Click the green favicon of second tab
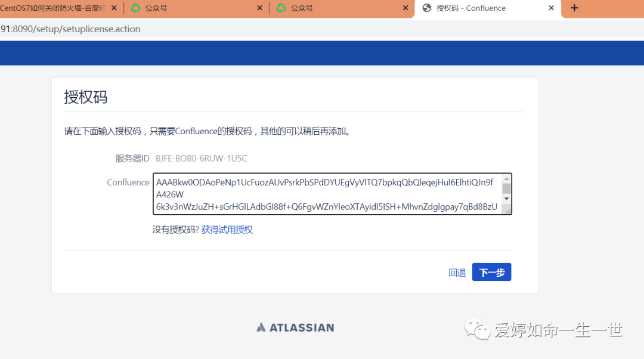The image size is (644, 359). (135, 8)
